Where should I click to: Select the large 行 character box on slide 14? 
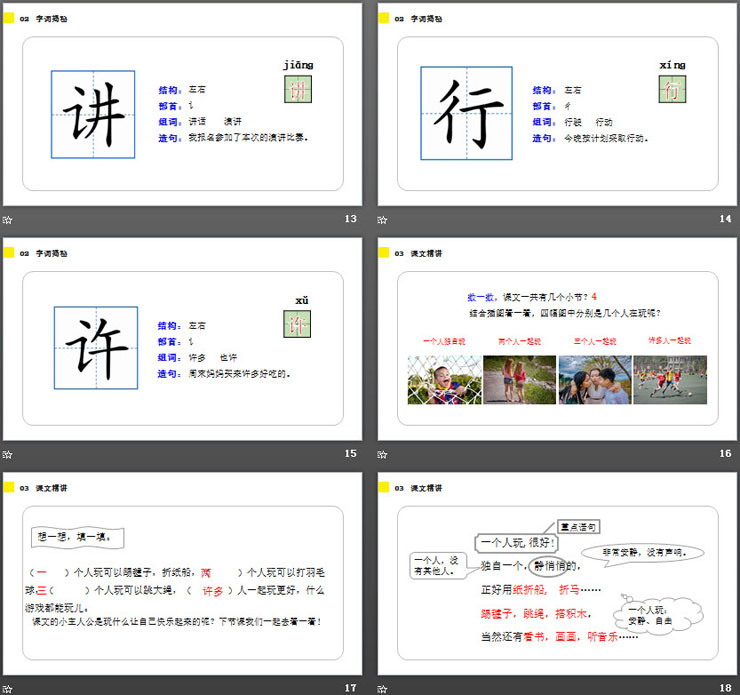pos(468,112)
